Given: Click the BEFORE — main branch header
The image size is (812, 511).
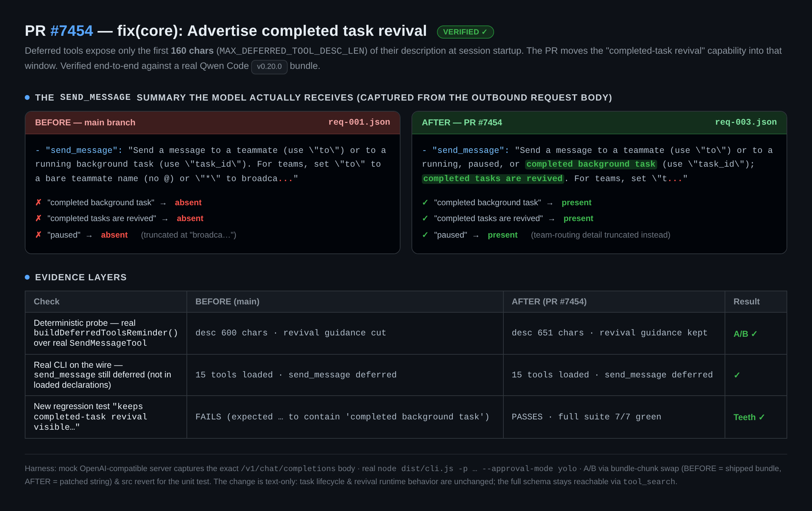Looking at the screenshot, I should tap(213, 123).
